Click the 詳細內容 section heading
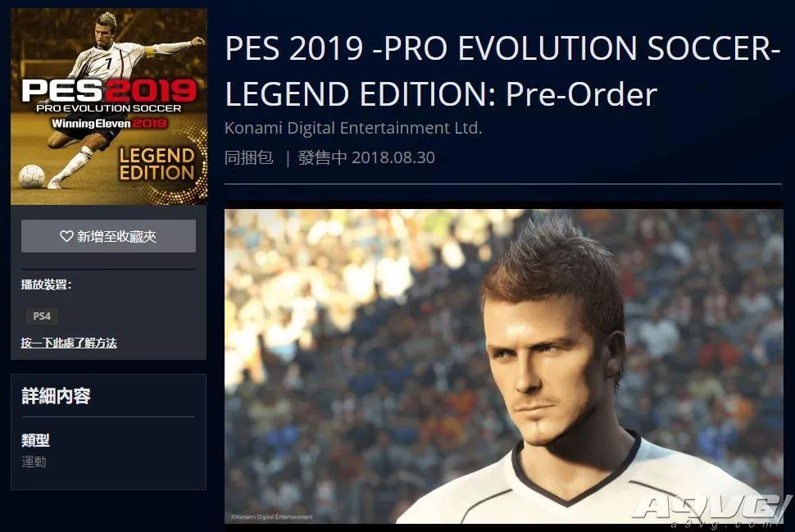Viewport: 795px width, 532px height. (56, 396)
